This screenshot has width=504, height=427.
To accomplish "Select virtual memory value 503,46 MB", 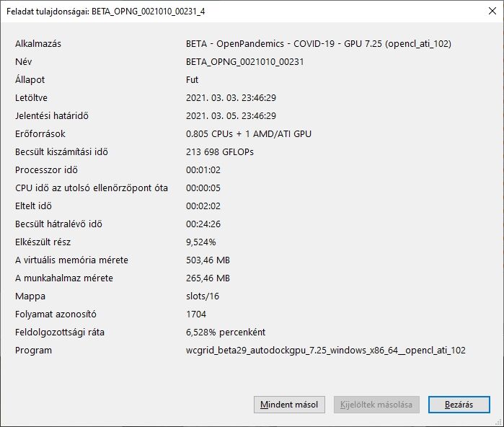I will (208, 260).
